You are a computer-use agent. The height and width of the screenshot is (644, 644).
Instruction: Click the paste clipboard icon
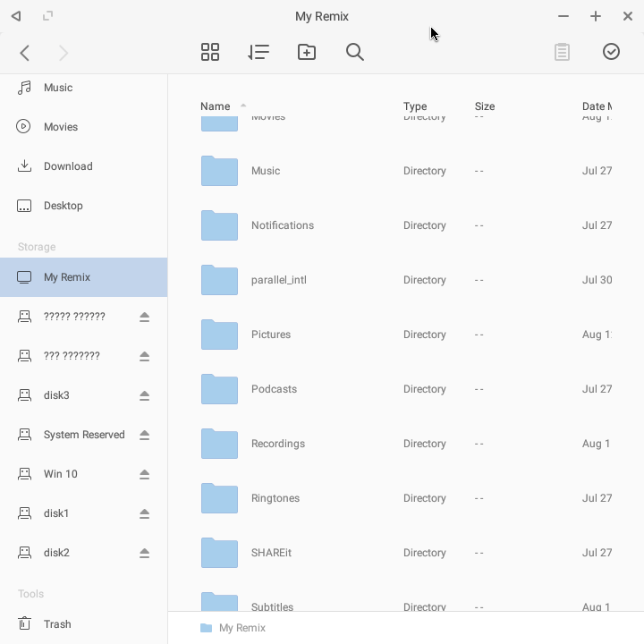pyautogui.click(x=562, y=52)
